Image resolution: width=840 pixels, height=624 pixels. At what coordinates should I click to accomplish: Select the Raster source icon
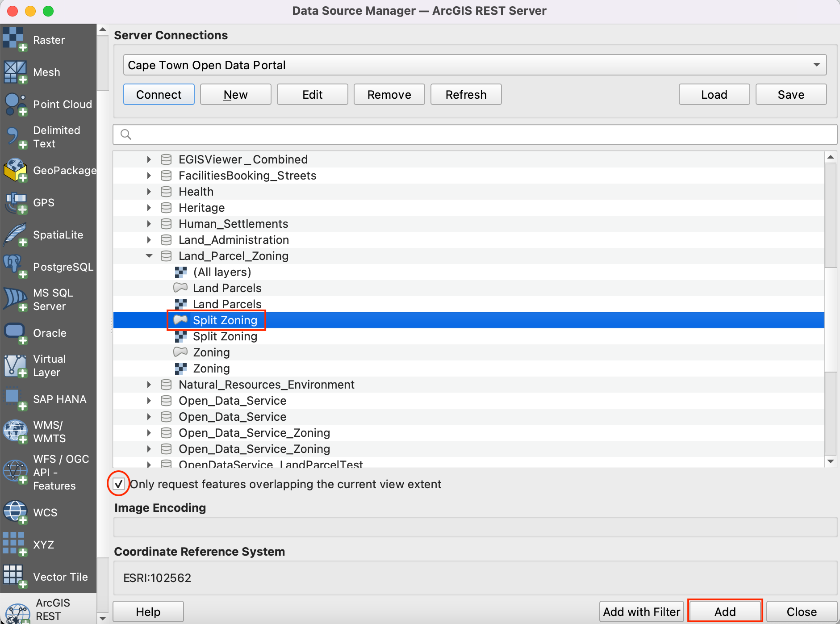pyautogui.click(x=15, y=40)
